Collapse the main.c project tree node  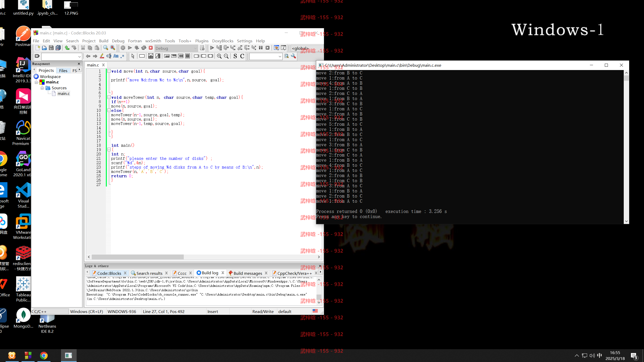(36, 82)
